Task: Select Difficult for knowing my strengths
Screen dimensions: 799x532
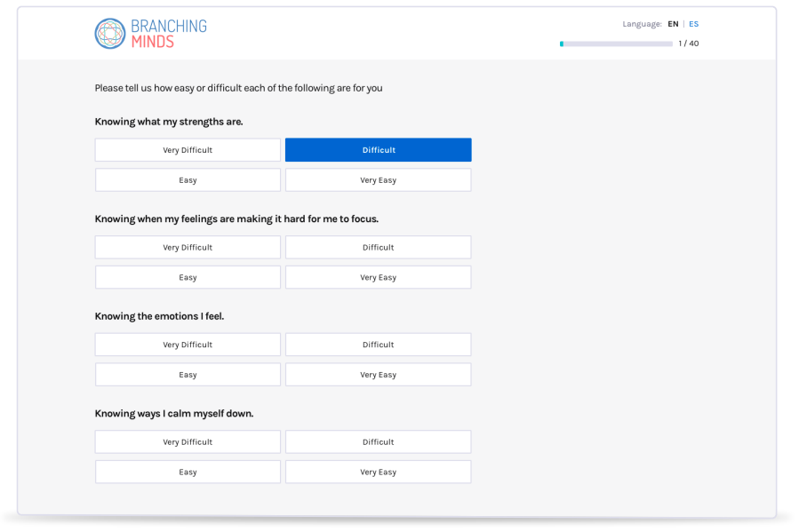Action: (x=378, y=150)
